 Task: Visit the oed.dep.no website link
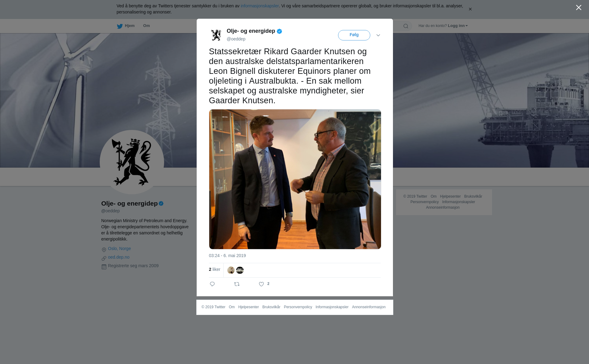(x=119, y=257)
